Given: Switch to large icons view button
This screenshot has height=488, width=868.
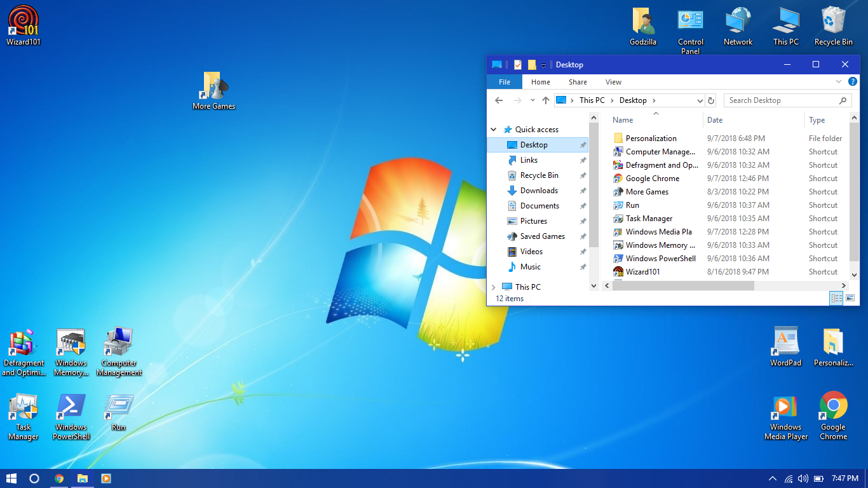Looking at the screenshot, I should click(x=850, y=298).
